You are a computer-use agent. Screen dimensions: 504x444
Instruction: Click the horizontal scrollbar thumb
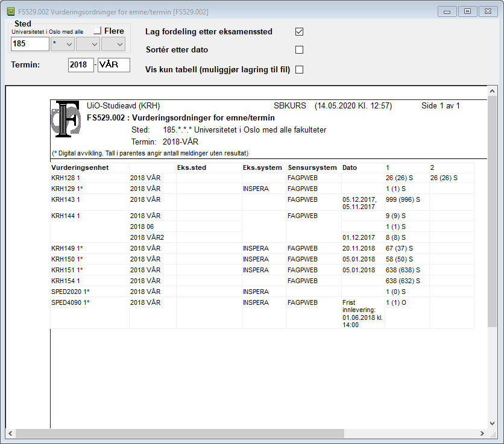[180, 433]
